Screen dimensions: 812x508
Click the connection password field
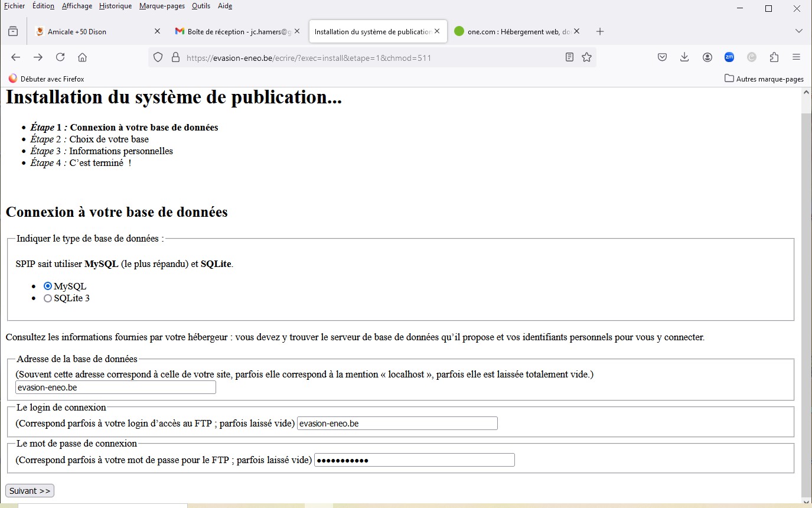pos(415,460)
